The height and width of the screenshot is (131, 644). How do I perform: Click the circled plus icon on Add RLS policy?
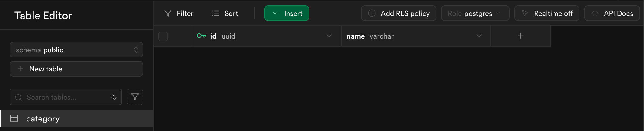point(372,13)
